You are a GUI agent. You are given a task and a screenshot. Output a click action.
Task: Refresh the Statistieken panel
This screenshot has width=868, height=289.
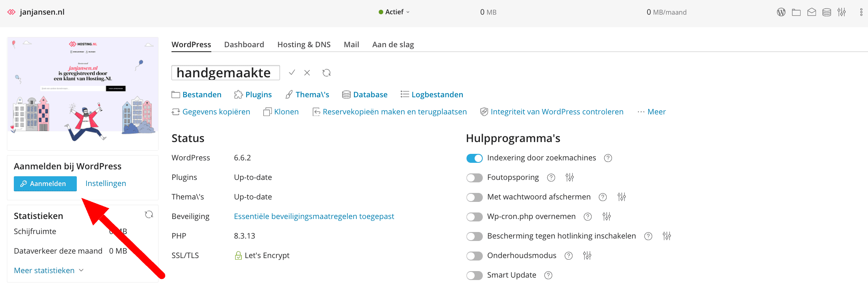149,215
